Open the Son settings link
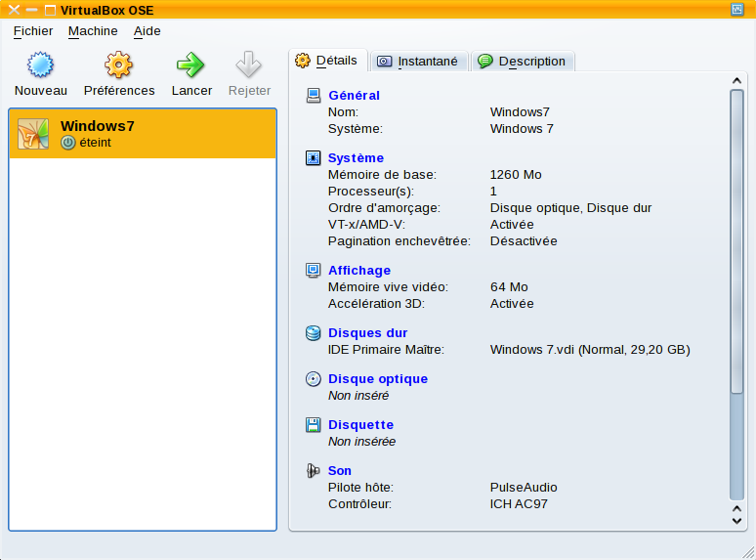 click(x=340, y=470)
